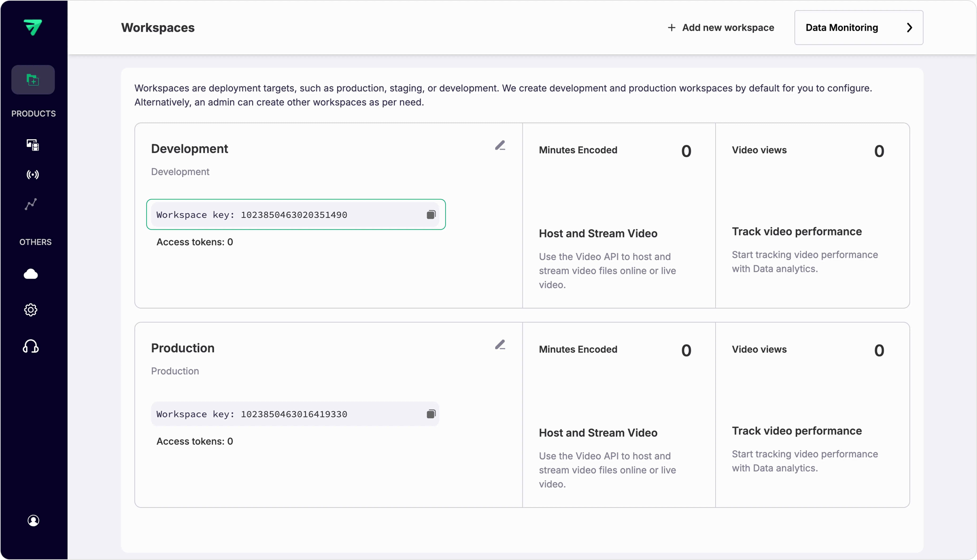Click Minutes Encoded value 0 in Development
977x560 pixels.
(x=686, y=151)
